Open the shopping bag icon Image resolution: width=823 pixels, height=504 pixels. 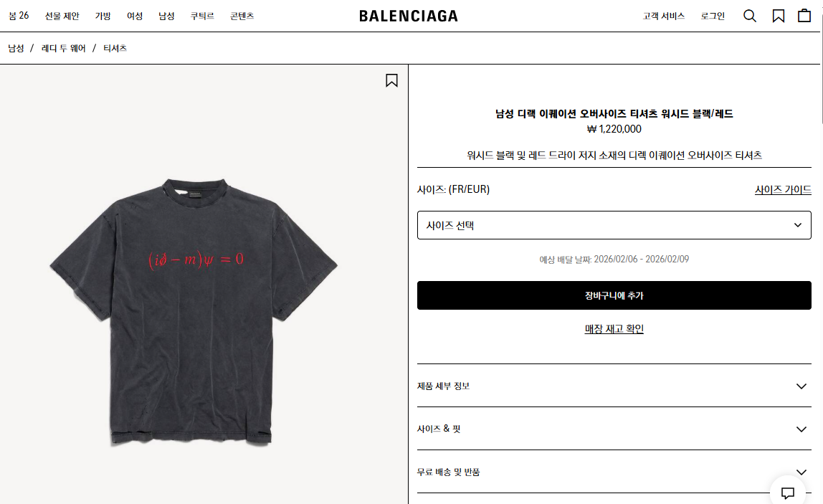pos(804,16)
